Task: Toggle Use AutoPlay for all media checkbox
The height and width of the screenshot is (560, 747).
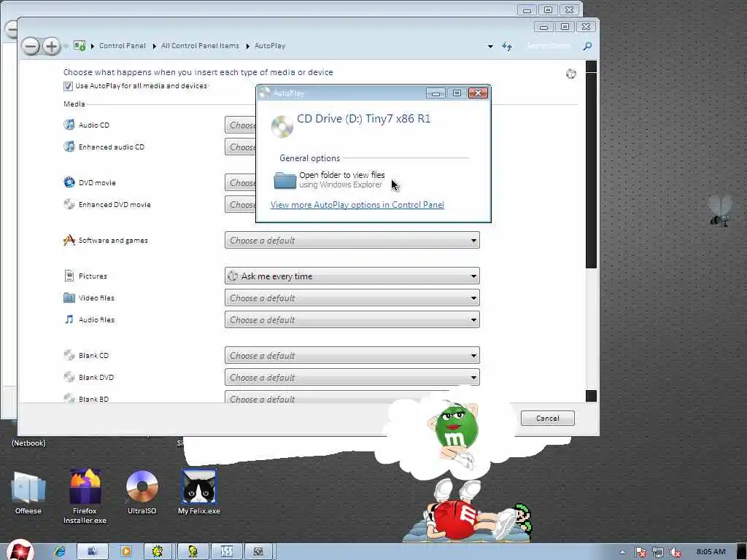Action: point(68,86)
